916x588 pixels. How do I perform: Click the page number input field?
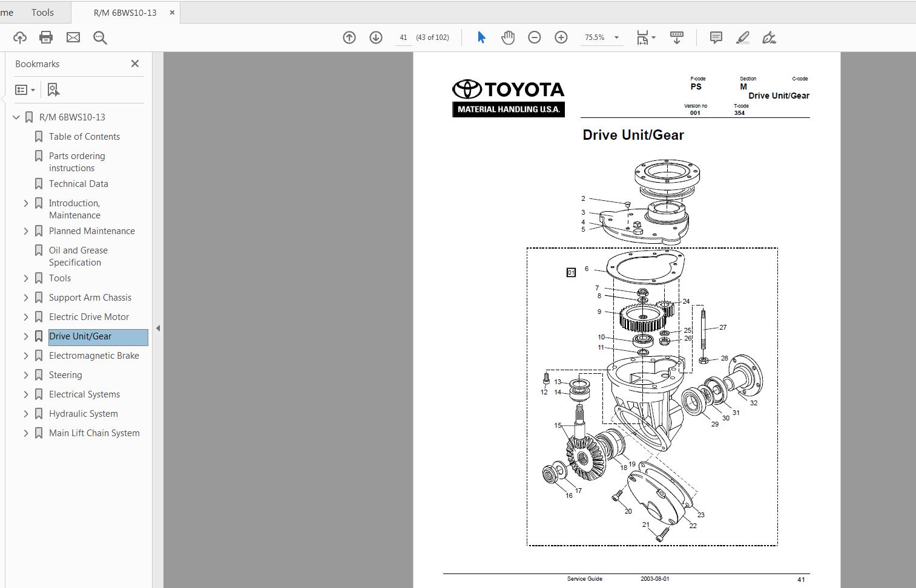point(403,37)
